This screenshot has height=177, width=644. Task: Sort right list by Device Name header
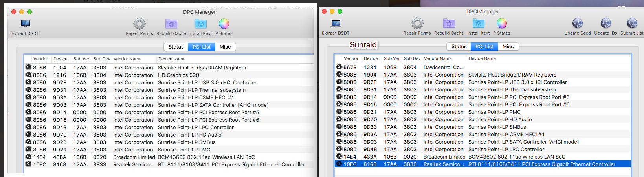(482, 58)
